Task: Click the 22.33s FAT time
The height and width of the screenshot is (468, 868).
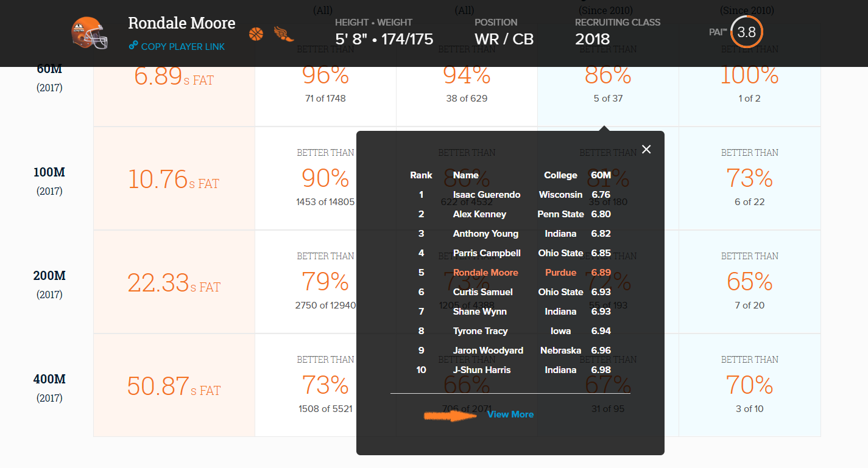Action: [174, 283]
